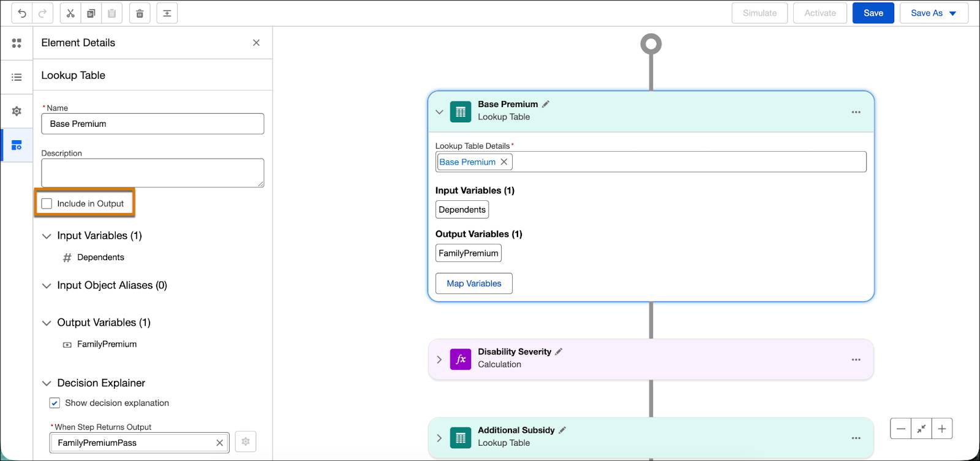Collapse the Output Variables (1) section
Image resolution: width=980 pixels, height=461 pixels.
(x=47, y=323)
